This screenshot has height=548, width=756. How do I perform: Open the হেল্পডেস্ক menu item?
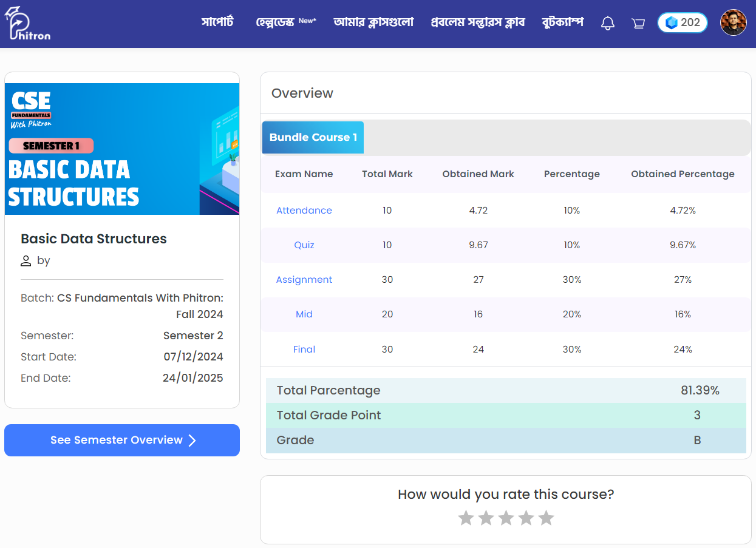pyautogui.click(x=275, y=22)
